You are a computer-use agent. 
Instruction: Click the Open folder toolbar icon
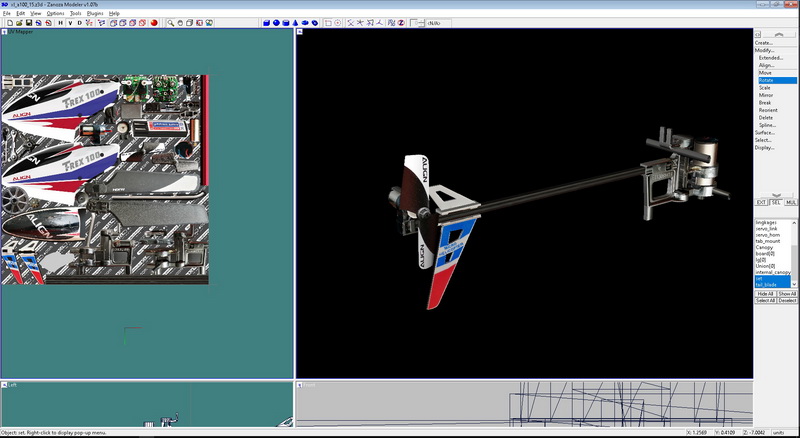[20, 21]
